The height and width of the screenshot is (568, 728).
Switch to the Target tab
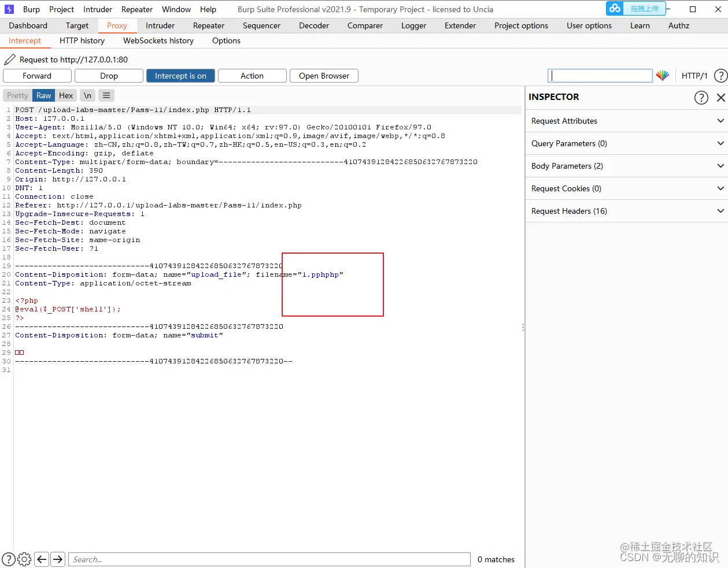pos(77,25)
